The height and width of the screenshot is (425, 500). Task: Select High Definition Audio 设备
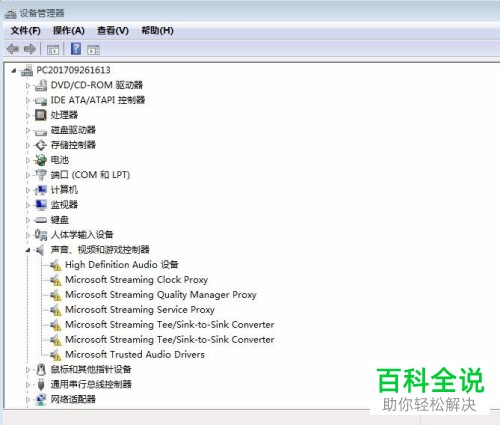[x=122, y=265]
